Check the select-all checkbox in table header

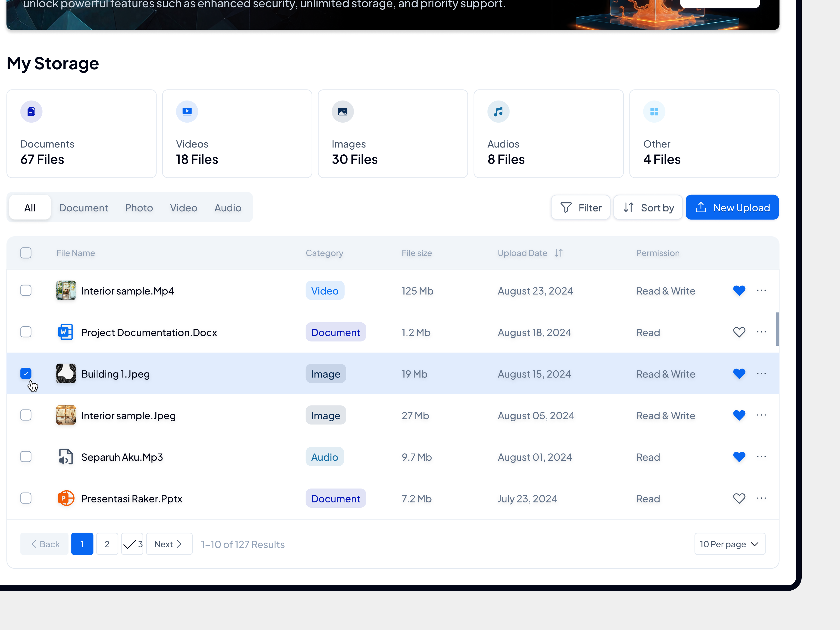[x=26, y=253]
